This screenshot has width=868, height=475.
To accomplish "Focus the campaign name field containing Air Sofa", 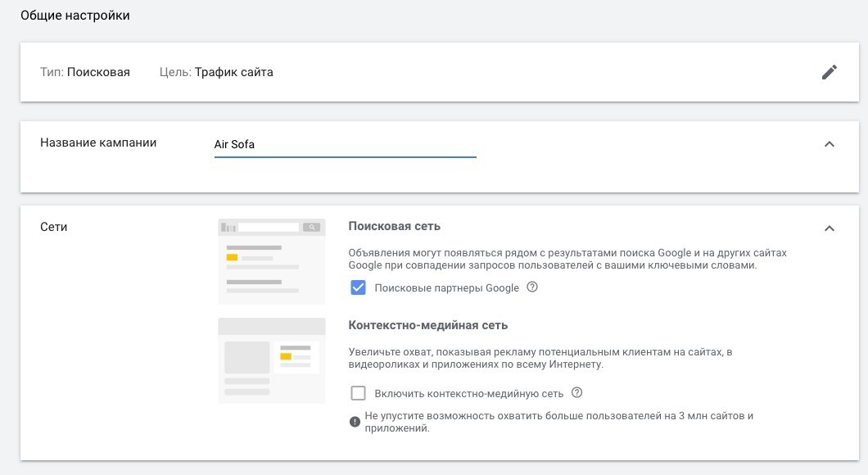I will [345, 145].
